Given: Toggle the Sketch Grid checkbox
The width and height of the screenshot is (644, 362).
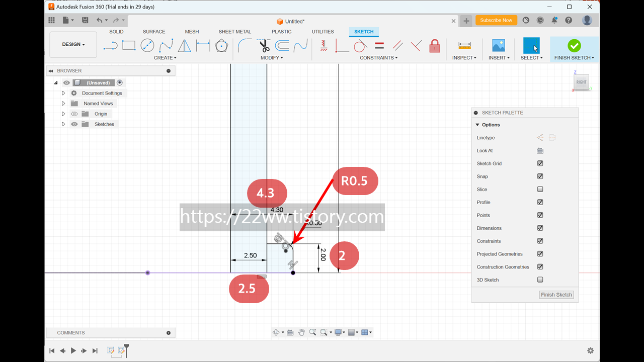Looking at the screenshot, I should pos(540,163).
